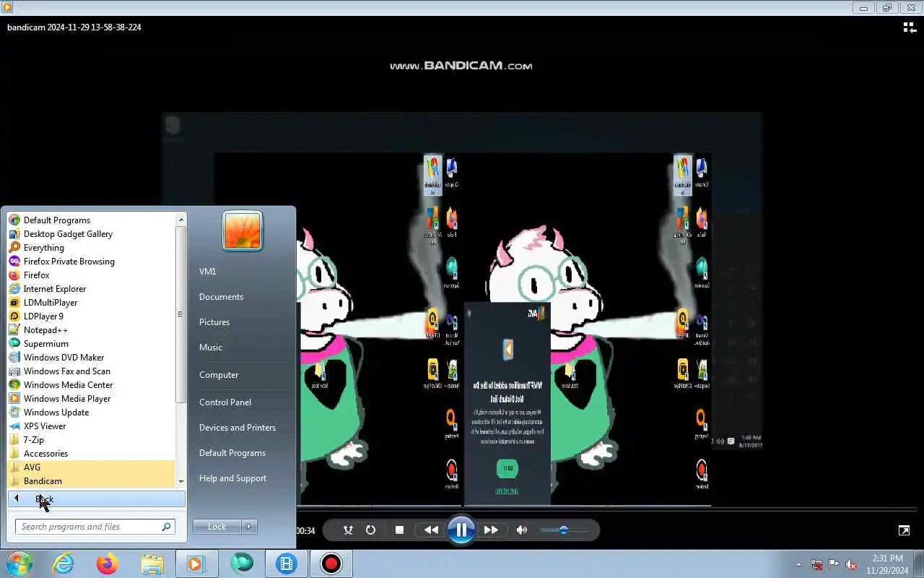Viewport: 924px width, 578px height.
Task: Click the Windows Start orb
Action: click(19, 563)
